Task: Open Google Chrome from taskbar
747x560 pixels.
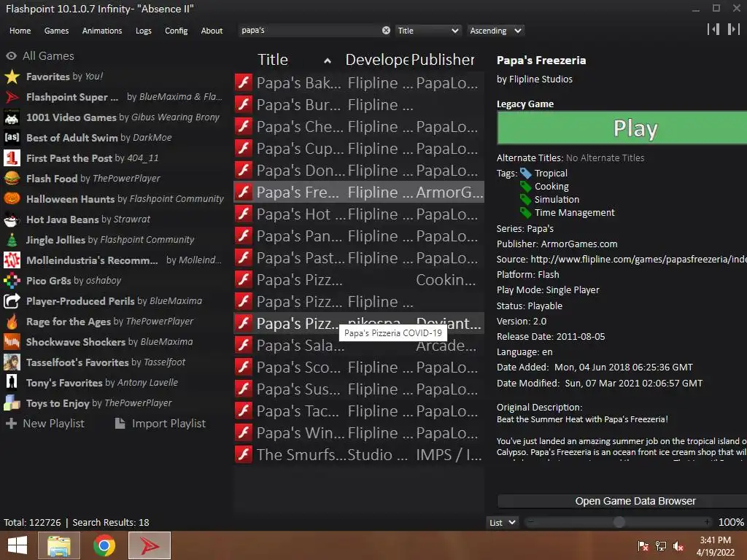Action: click(x=104, y=545)
